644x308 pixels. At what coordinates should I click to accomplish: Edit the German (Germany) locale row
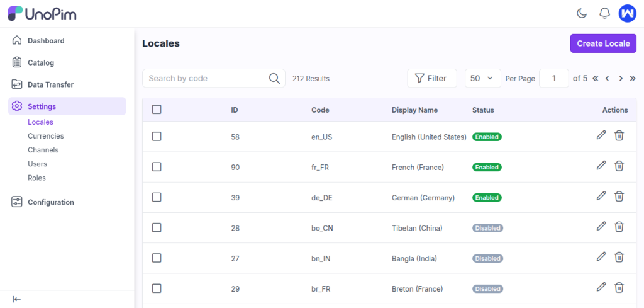(x=601, y=196)
